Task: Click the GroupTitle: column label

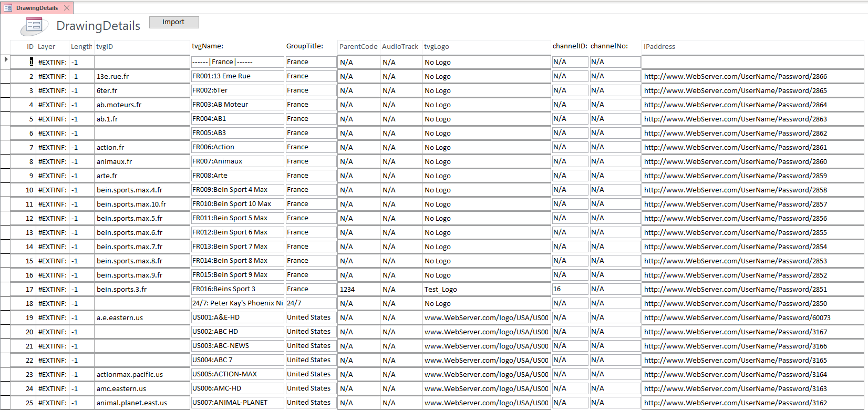Action: 305,46
